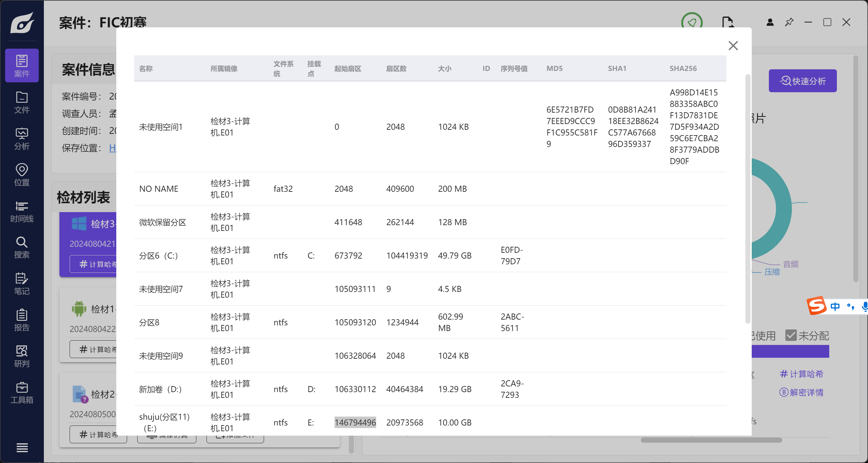This screenshot has width=868, height=463.
Task: Click the 所属镜像 column header
Action: click(x=224, y=68)
